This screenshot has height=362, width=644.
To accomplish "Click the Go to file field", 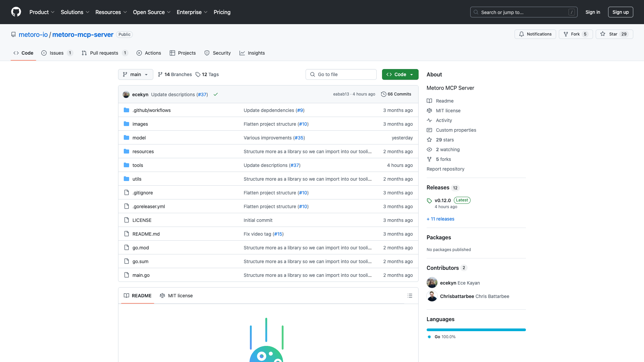I will tap(341, 74).
